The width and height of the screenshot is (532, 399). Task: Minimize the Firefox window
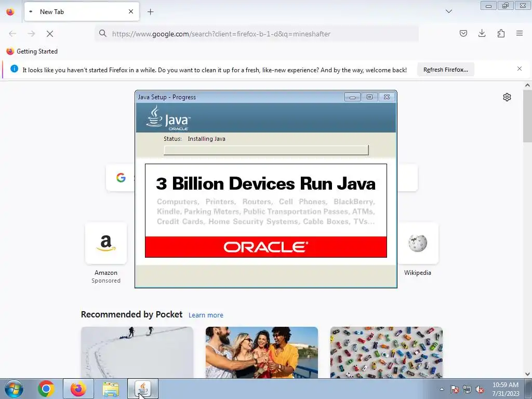[488, 6]
